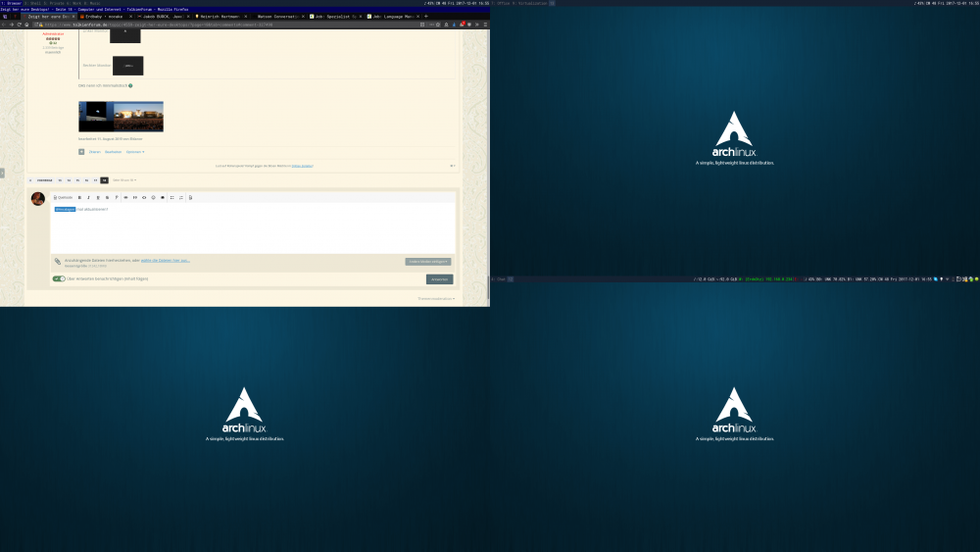Insert a bulleted list in the editor
Image resolution: width=980 pixels, height=552 pixels.
(x=171, y=197)
